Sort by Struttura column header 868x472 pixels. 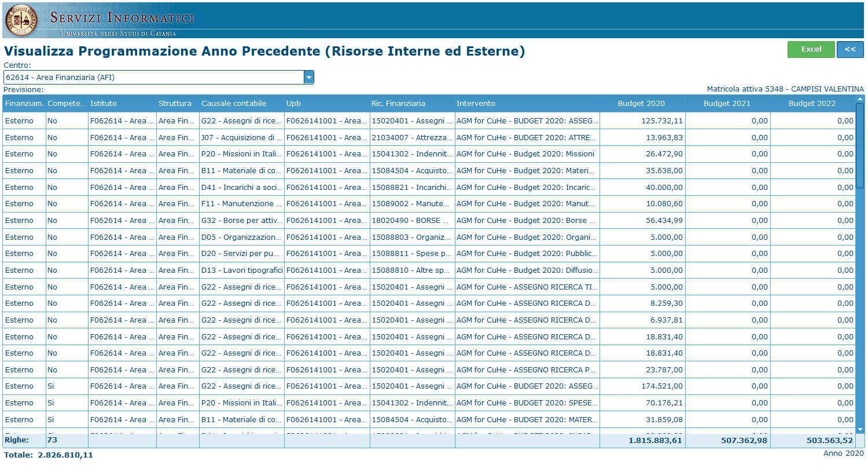pyautogui.click(x=178, y=104)
